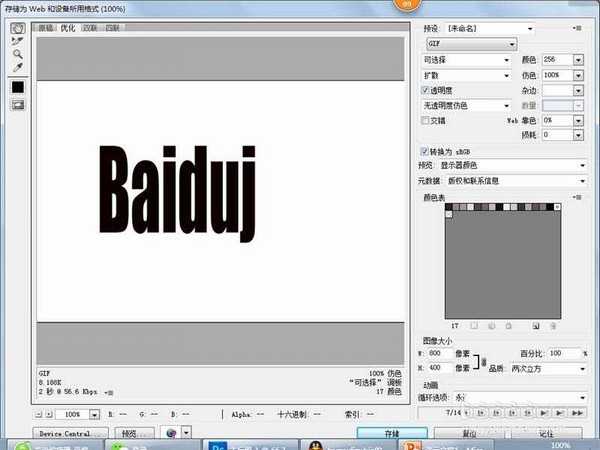
Task: Open the 无透明度仿色 dropdown
Action: click(x=466, y=106)
